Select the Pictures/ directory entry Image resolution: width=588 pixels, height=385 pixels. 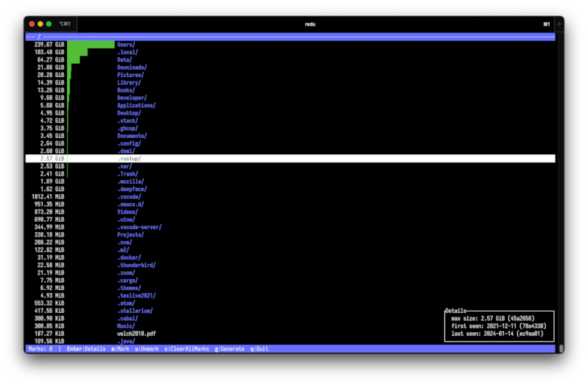coord(131,75)
